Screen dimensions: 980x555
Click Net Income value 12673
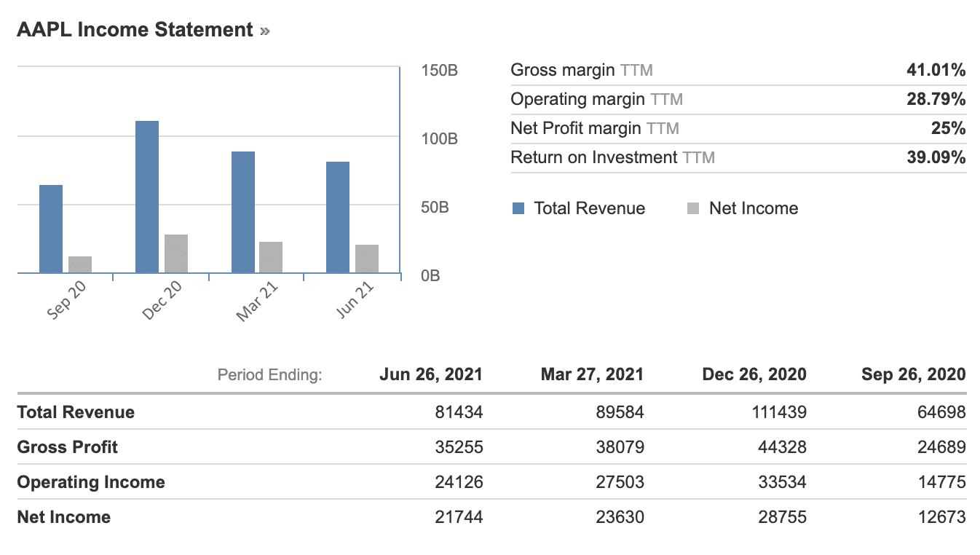coord(942,517)
